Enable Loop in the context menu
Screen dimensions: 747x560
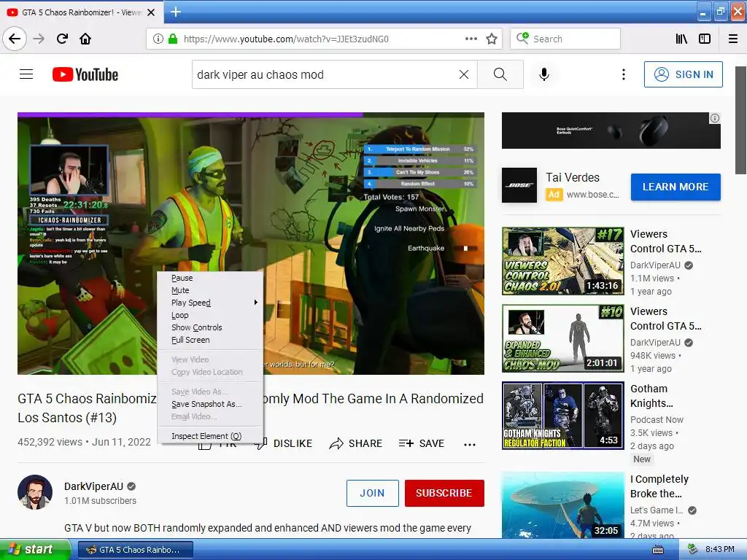pyautogui.click(x=210, y=315)
